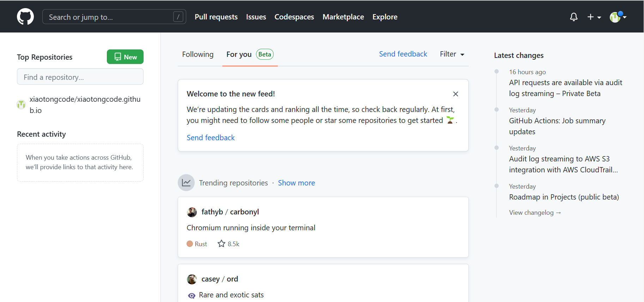Click fathyb user avatar
644x302 pixels.
192,212
